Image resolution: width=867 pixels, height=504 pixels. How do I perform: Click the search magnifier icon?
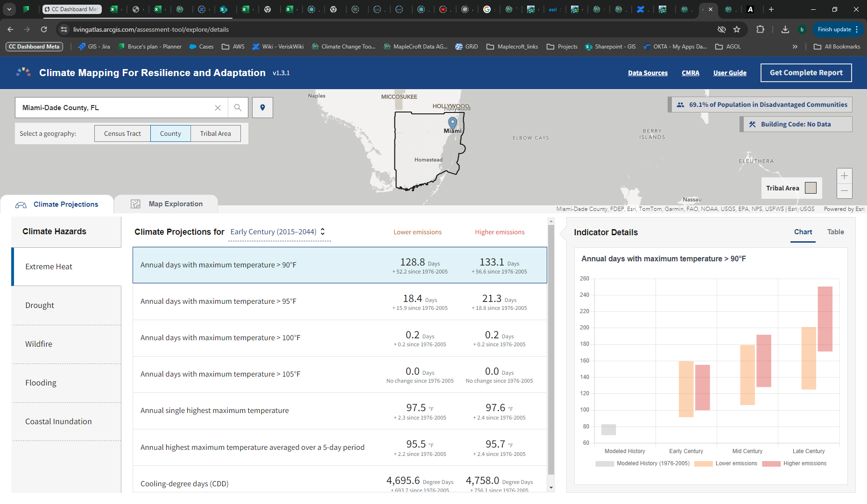click(238, 107)
